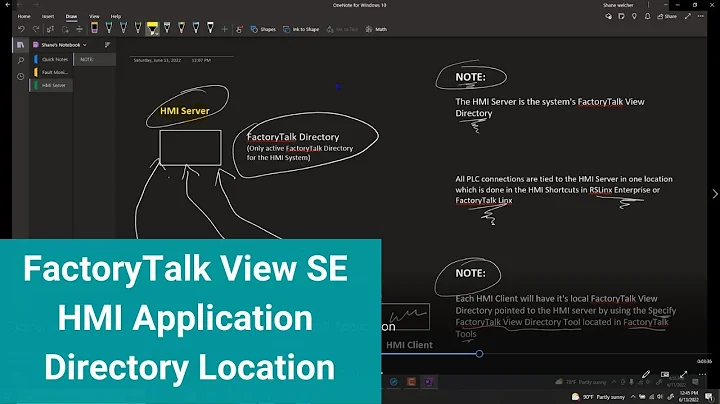This screenshot has height=404, width=720.
Task: Open the Fault Moni... section
Action: (52, 72)
